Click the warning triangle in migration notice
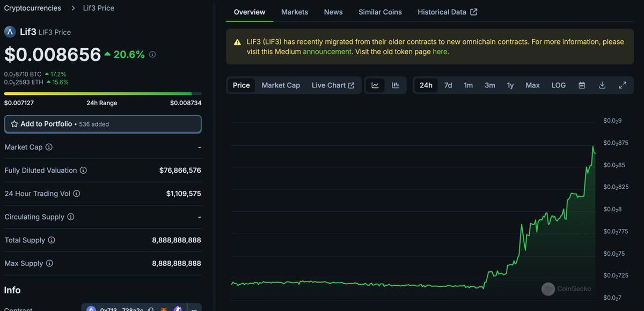Viewport: 644px width, 311px height. pos(237,42)
